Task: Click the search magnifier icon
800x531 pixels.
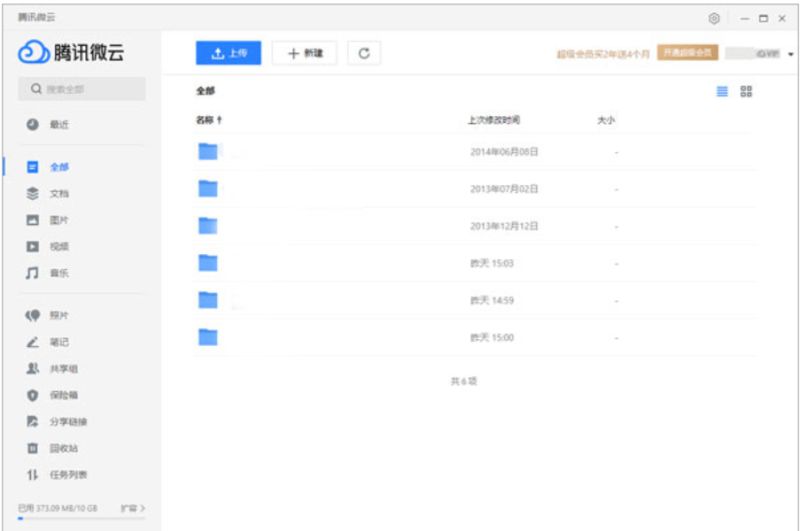Action: pos(36,89)
